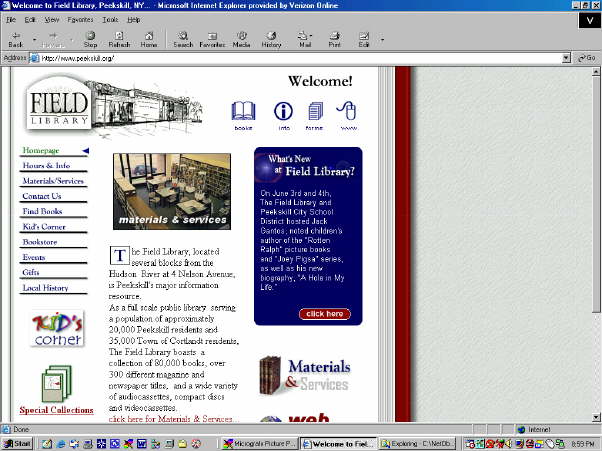Click the Mail toolbar icon
Image resolution: width=602 pixels, height=451 pixels.
[303, 40]
